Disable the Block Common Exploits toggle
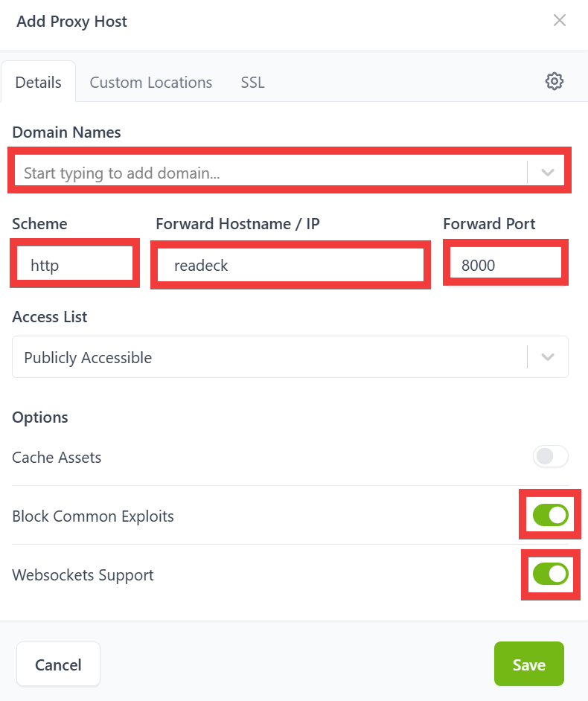The image size is (588, 701). tap(551, 515)
